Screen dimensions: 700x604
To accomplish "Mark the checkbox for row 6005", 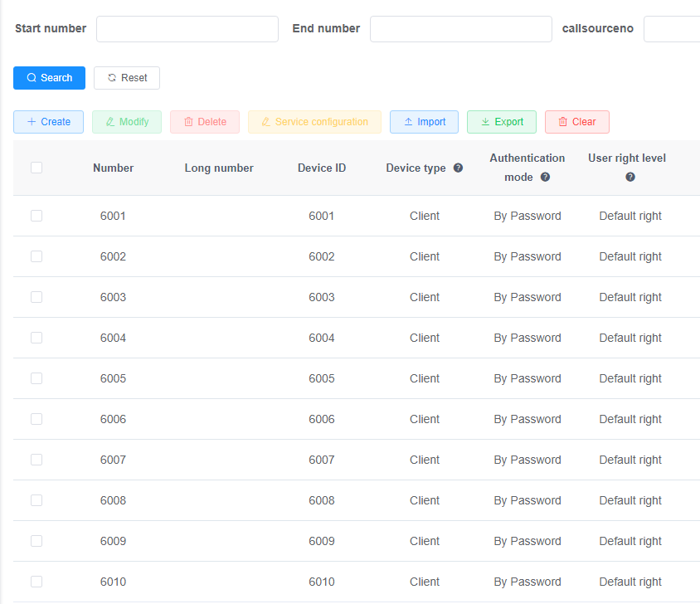I will click(36, 378).
